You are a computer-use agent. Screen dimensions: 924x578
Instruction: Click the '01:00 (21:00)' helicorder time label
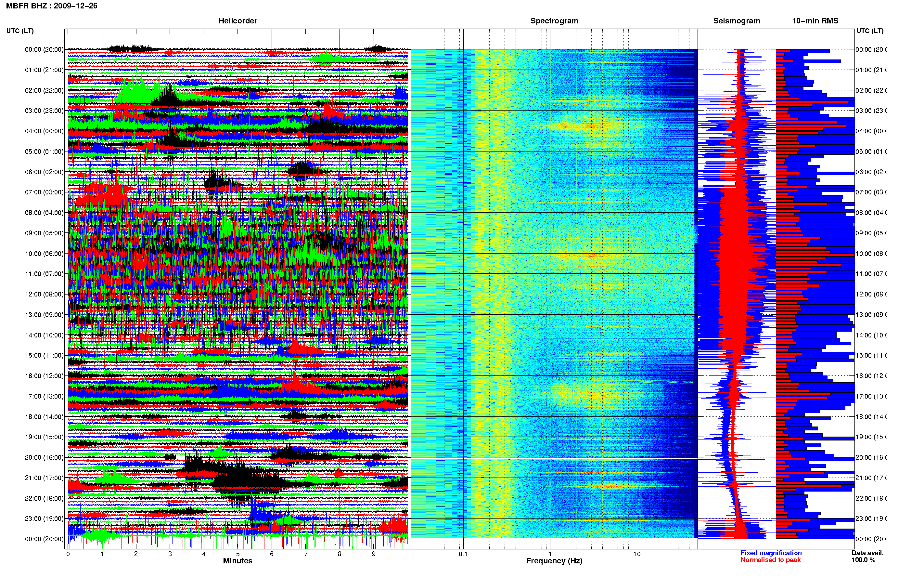44,70
